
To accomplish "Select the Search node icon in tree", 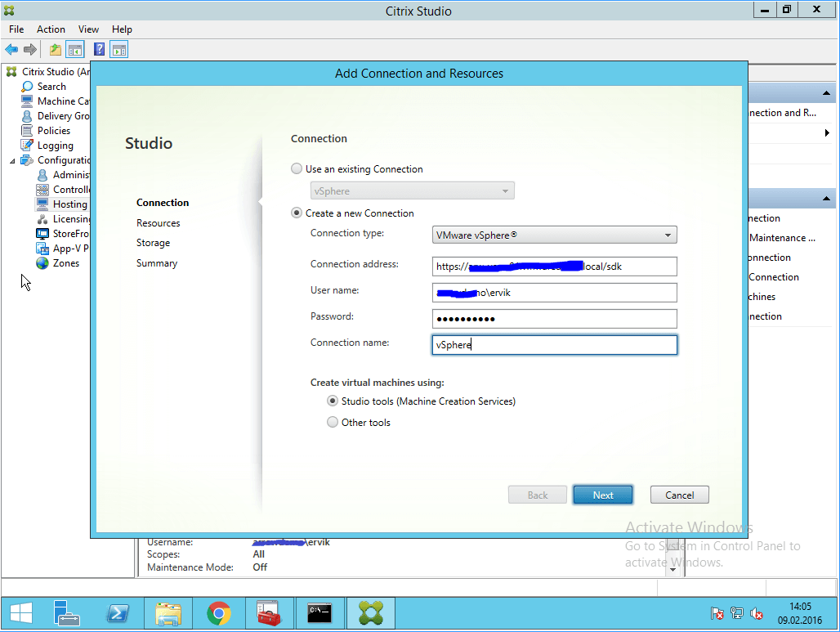I will (x=27, y=87).
